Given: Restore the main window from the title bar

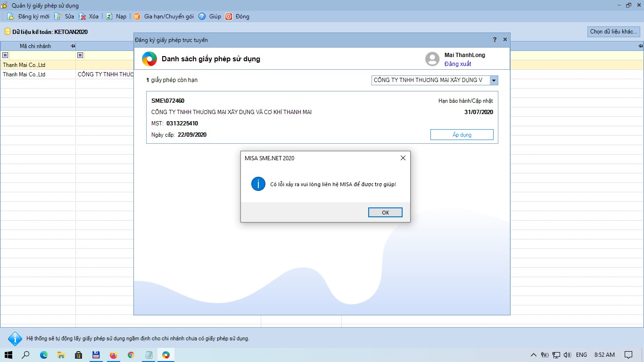Looking at the screenshot, I should coord(628,5).
